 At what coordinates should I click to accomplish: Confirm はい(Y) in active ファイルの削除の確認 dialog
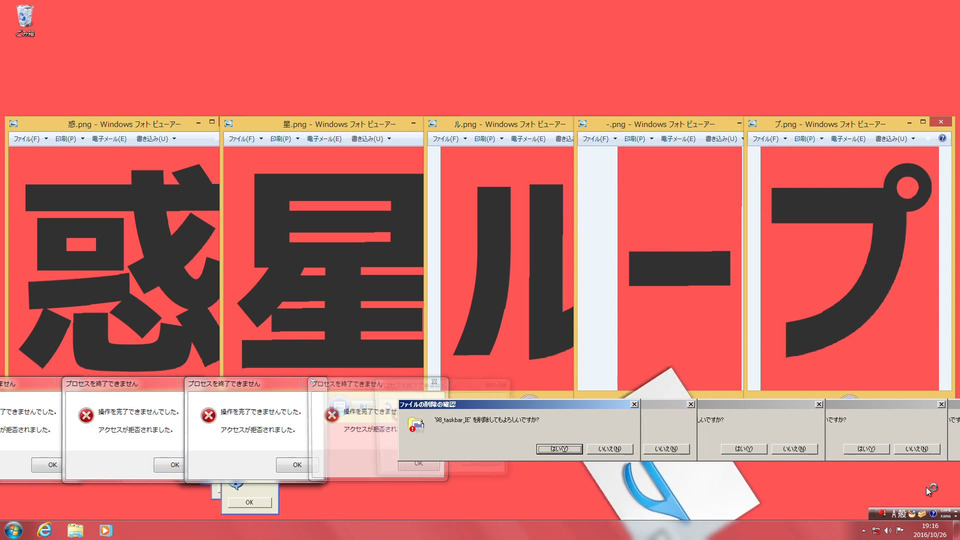pyautogui.click(x=559, y=449)
